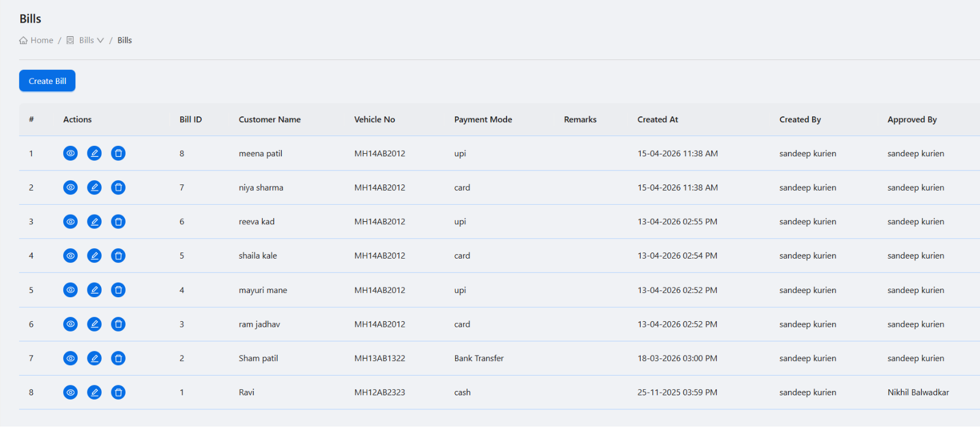View bill details for ram jadhav

click(70, 324)
